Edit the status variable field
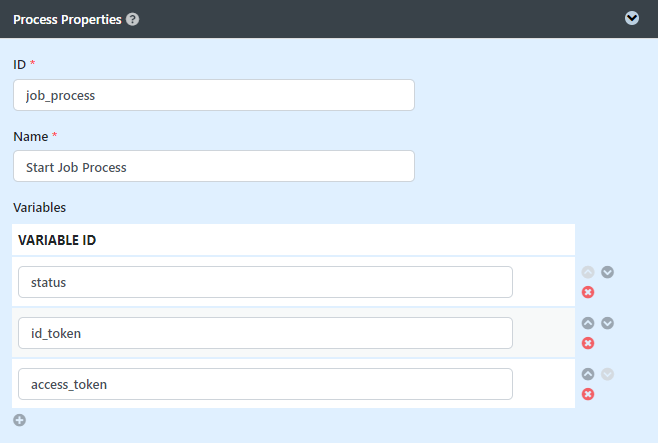This screenshot has width=658, height=443. pyautogui.click(x=265, y=282)
